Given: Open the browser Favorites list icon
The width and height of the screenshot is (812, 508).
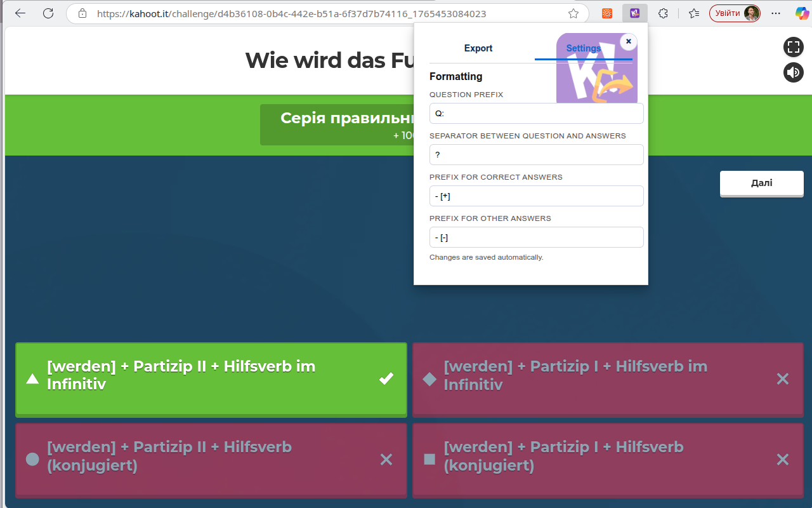Looking at the screenshot, I should coord(694,13).
